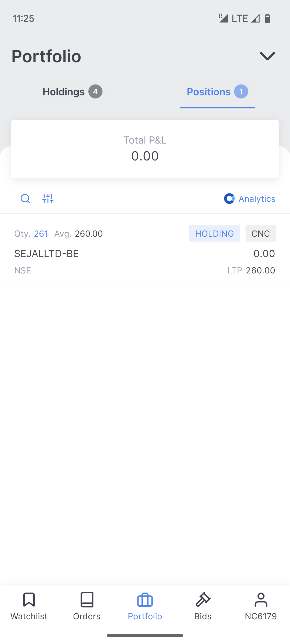Tap the Analytics donut icon
The width and height of the screenshot is (290, 644).
(229, 199)
